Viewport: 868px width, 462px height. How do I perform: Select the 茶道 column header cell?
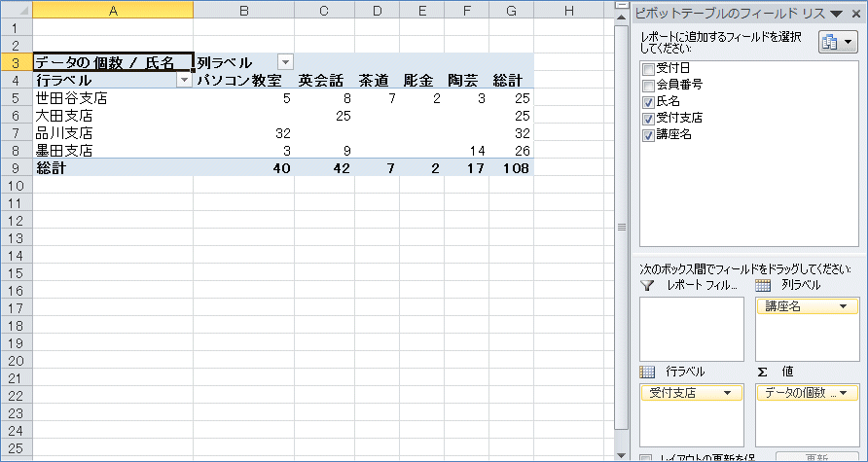pyautogui.click(x=377, y=80)
